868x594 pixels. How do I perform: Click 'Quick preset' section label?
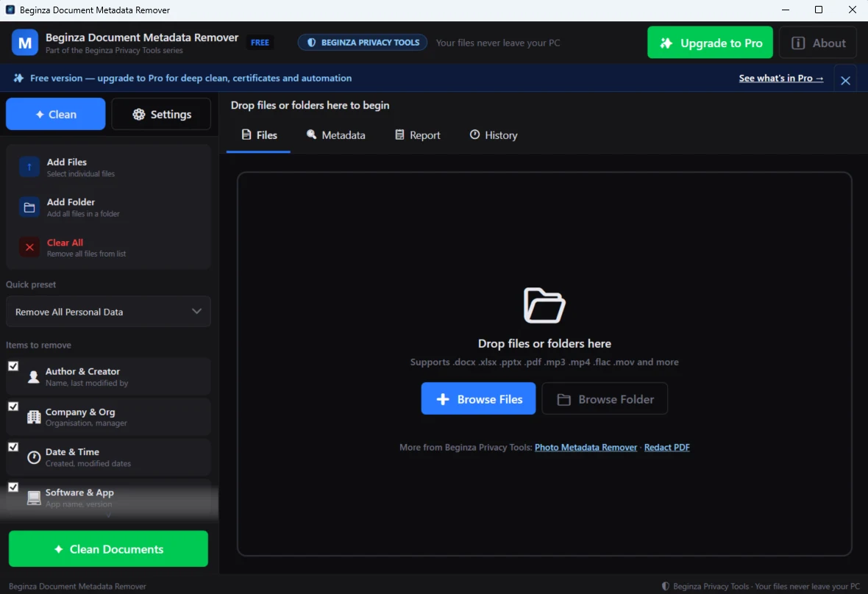[x=31, y=285]
